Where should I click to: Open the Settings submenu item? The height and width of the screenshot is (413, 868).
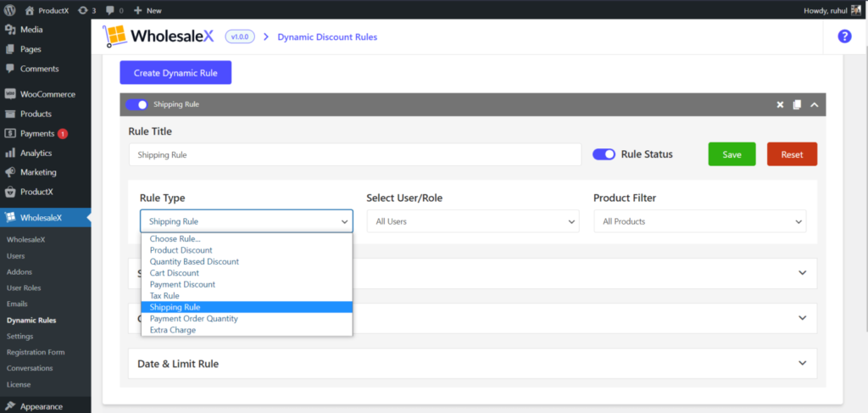click(20, 336)
